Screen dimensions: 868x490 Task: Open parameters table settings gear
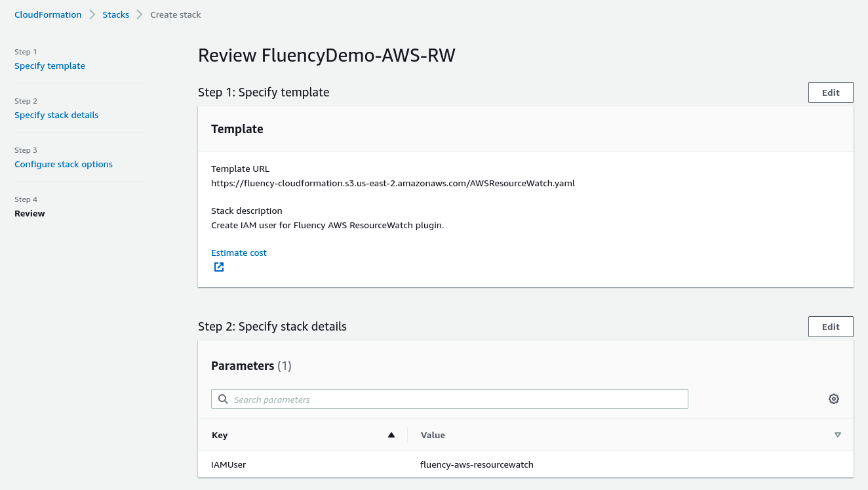834,399
